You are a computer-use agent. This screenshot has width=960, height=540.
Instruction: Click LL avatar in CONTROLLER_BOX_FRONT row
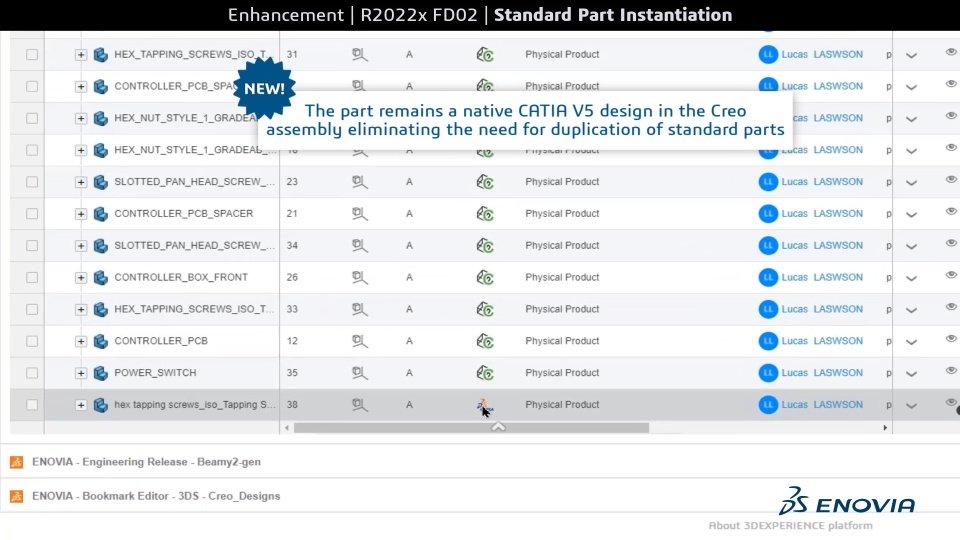point(768,277)
